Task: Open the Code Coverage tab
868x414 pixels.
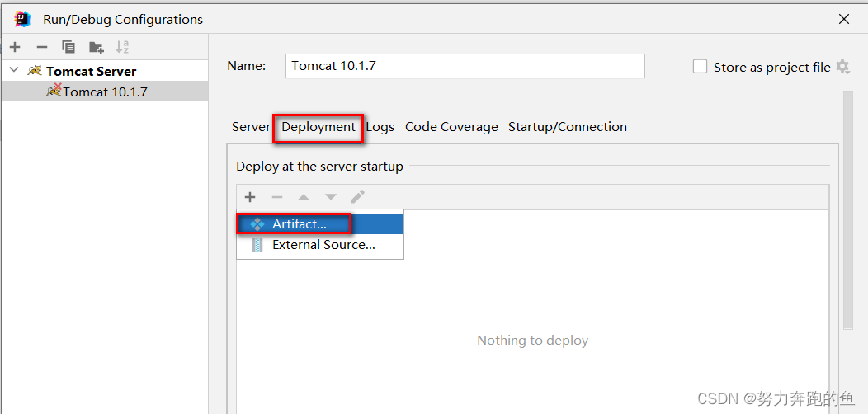Action: 451,127
